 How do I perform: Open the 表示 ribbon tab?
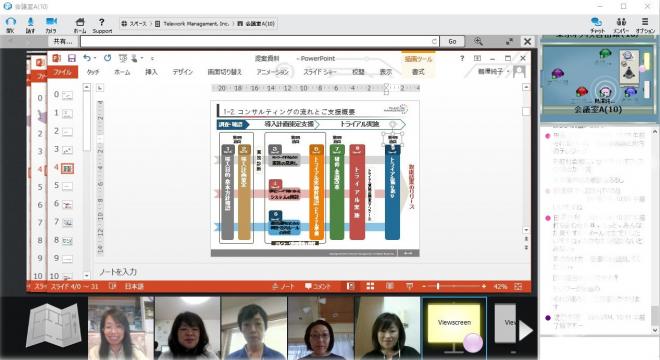(x=386, y=72)
